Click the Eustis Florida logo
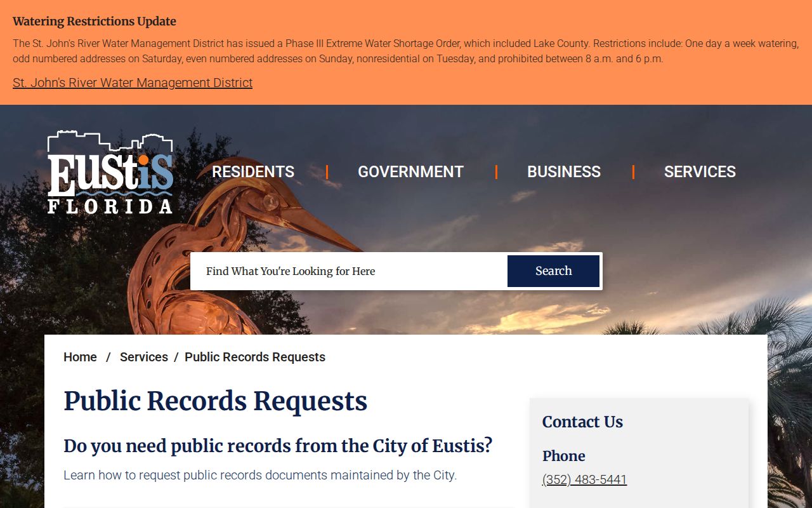This screenshot has width=812, height=508. [110, 172]
